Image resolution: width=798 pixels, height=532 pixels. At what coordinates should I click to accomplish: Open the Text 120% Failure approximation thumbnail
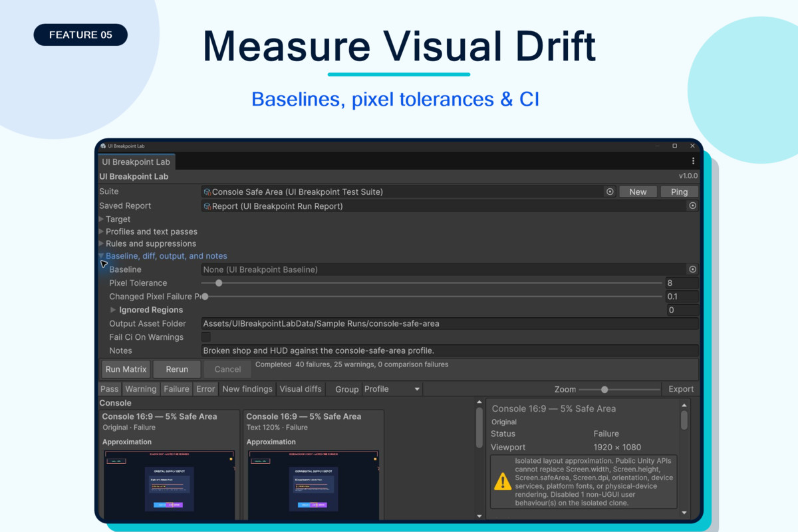point(313,484)
